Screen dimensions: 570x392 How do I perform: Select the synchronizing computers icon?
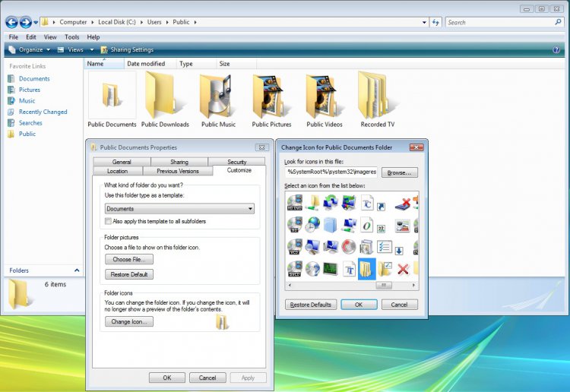331,203
